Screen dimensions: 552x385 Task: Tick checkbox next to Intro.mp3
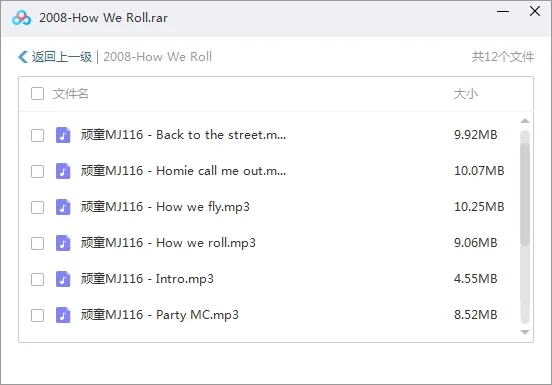pyautogui.click(x=37, y=279)
